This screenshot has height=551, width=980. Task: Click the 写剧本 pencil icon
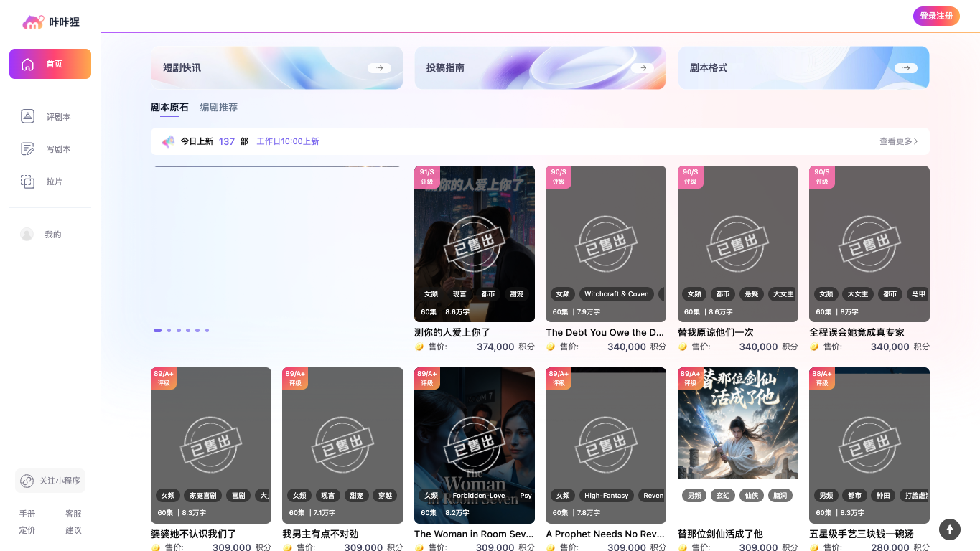pyautogui.click(x=27, y=149)
